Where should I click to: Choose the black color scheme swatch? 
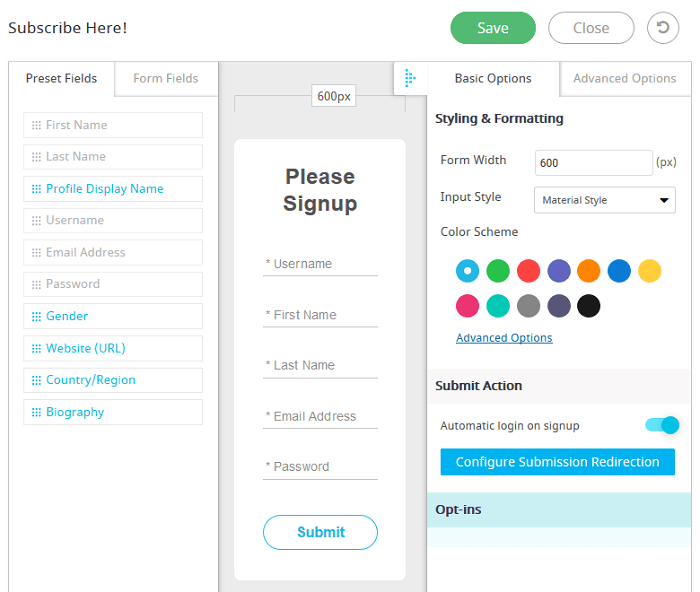588,306
